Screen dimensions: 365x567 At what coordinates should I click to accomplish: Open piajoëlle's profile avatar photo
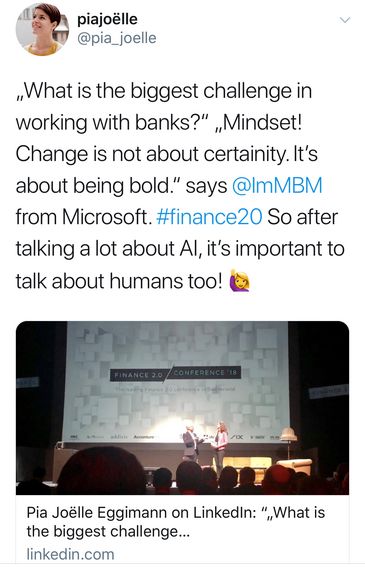pyautogui.click(x=42, y=29)
